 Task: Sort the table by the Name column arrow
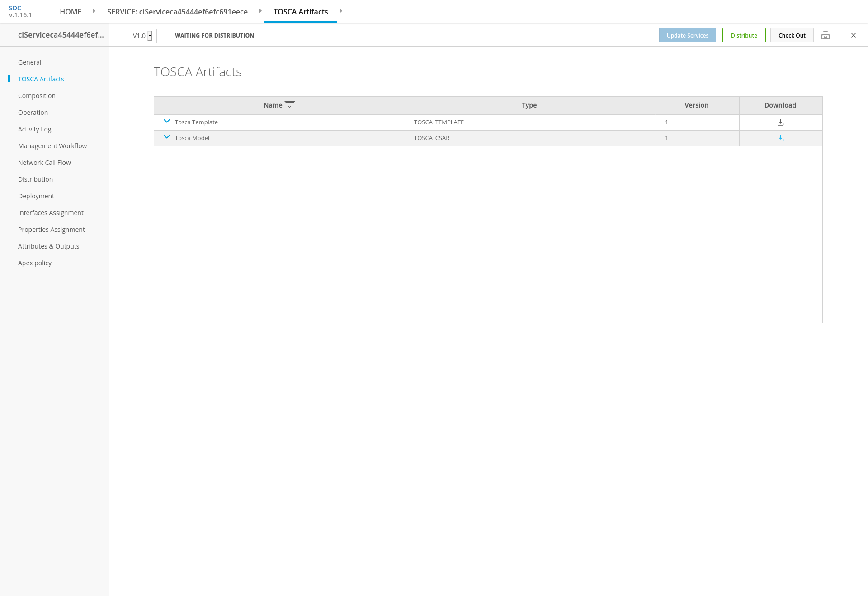pos(290,104)
